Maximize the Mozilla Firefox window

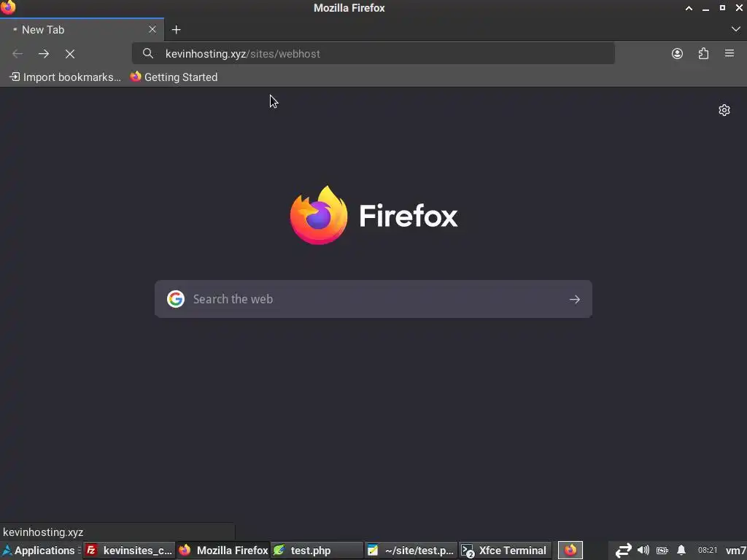[x=722, y=8]
